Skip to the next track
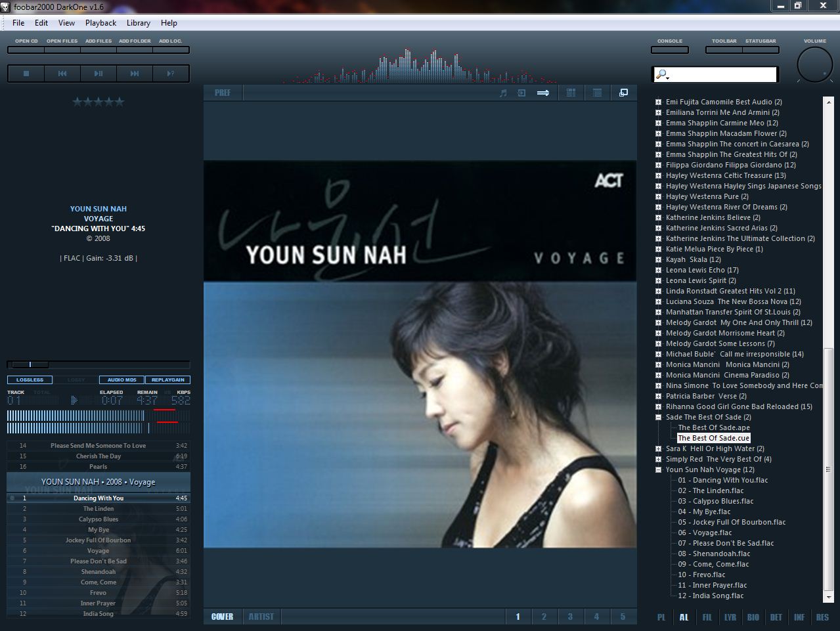 (135, 74)
